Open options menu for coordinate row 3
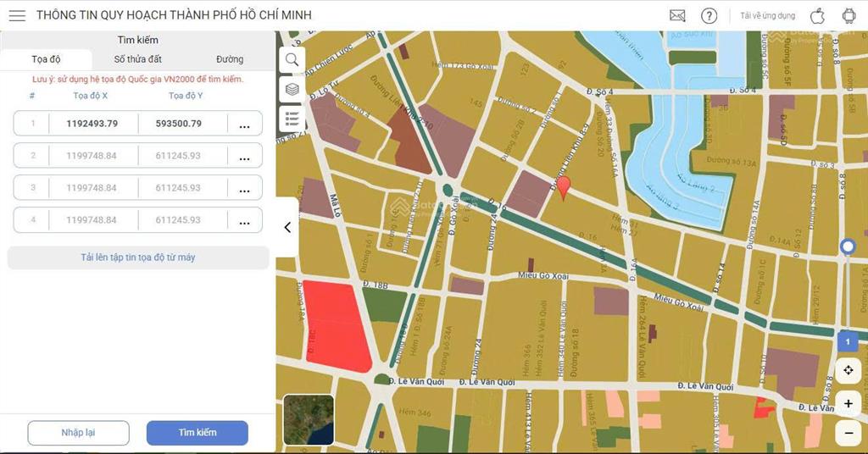 244,188
